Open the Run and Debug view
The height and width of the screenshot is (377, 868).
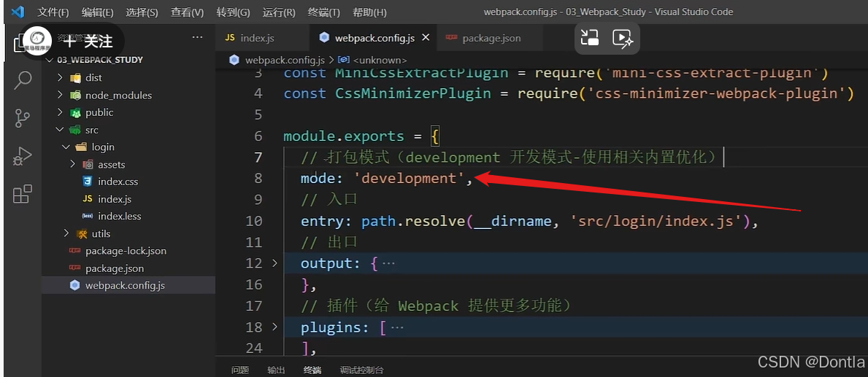[x=22, y=157]
